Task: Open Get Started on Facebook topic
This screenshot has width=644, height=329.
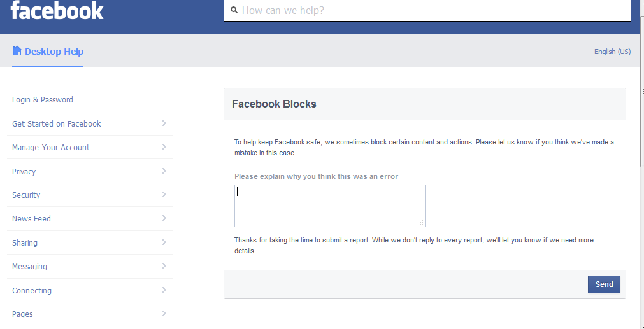Action: pyautogui.click(x=56, y=124)
